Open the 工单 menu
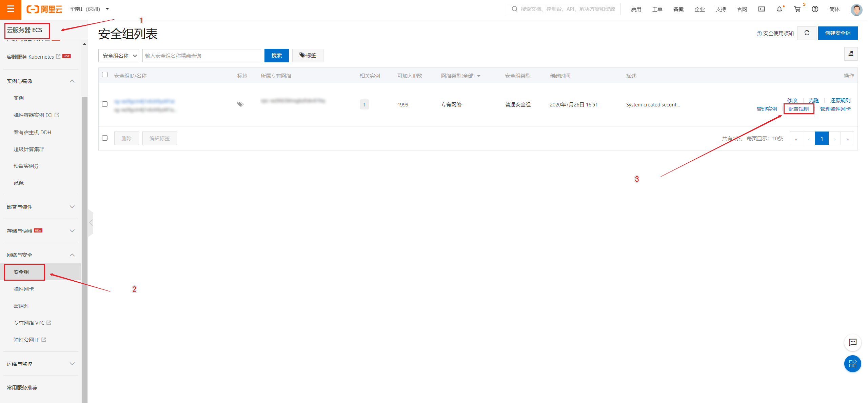868x403 pixels. [657, 9]
